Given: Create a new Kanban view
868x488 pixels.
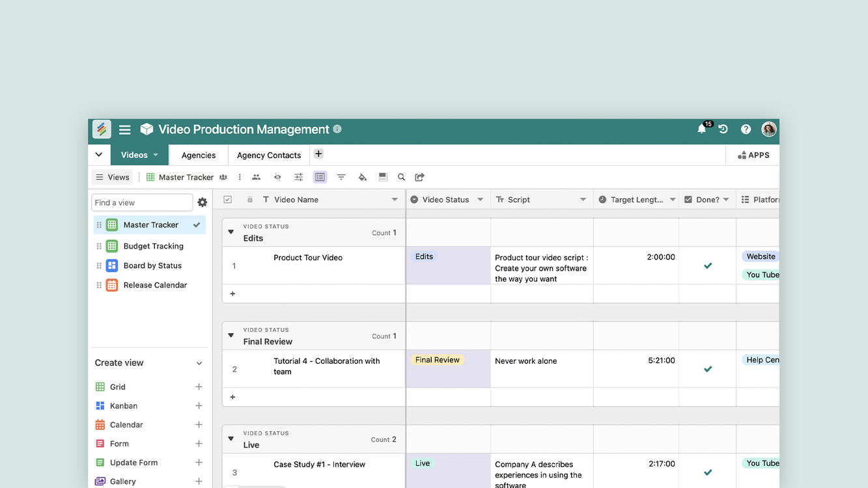Looking at the screenshot, I should pos(199,405).
